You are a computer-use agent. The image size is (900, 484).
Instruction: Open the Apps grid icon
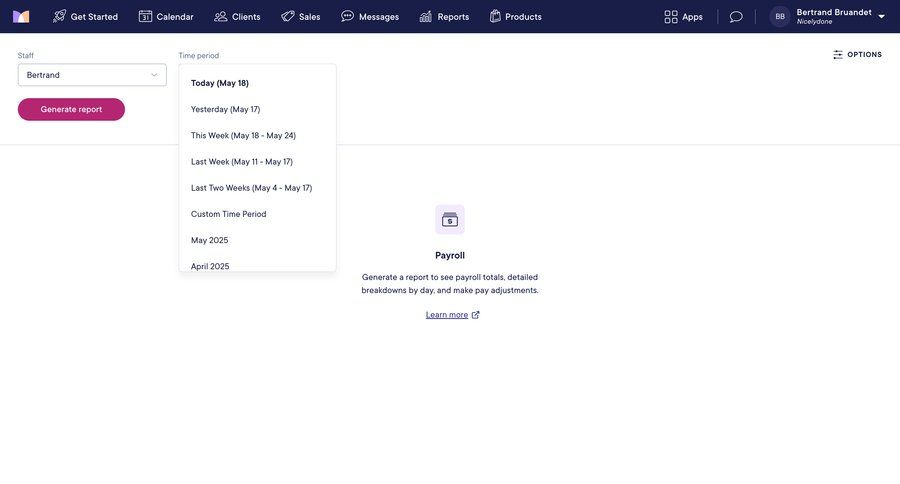tap(671, 16)
